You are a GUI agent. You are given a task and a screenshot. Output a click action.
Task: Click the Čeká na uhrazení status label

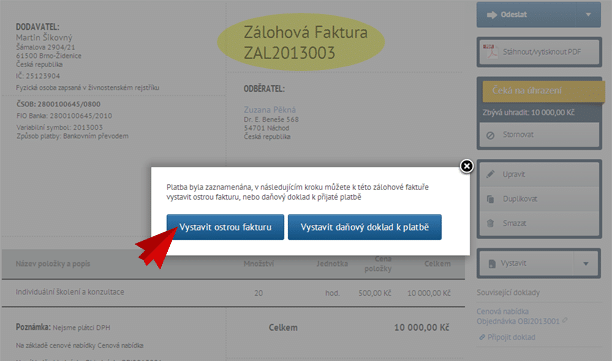click(543, 91)
